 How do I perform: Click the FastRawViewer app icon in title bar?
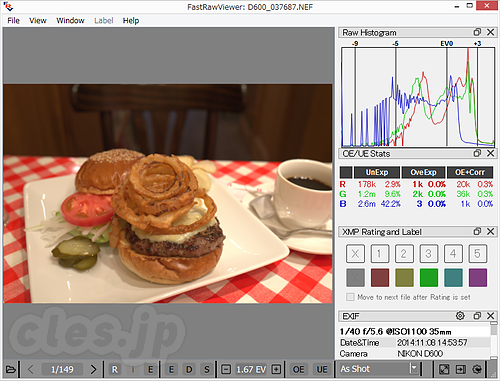tap(9, 6)
